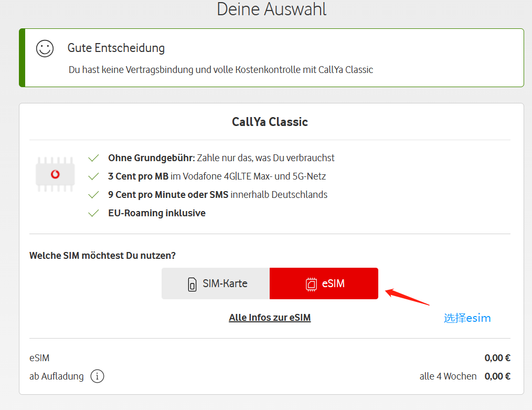Click the question 'Welche SIM möchtest Du nutzen?'

point(102,255)
